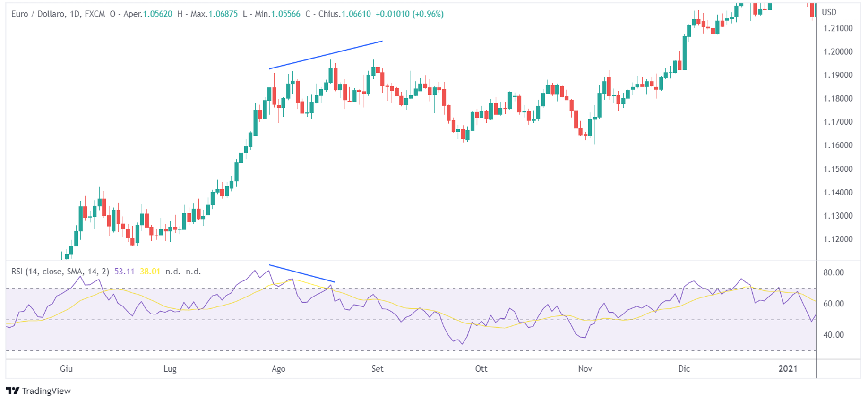Click the yellow RSI SMA value 38.01
This screenshot has width=868, height=399.
150,272
